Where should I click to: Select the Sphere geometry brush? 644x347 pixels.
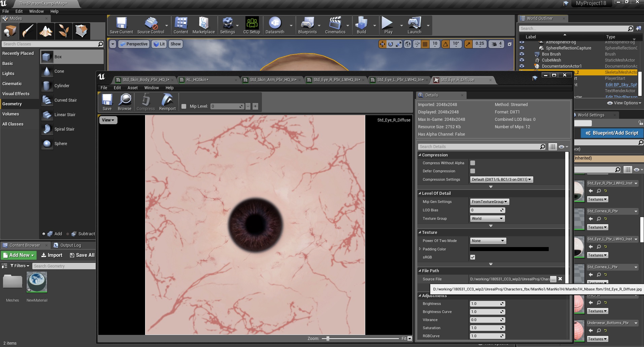[x=72, y=144]
